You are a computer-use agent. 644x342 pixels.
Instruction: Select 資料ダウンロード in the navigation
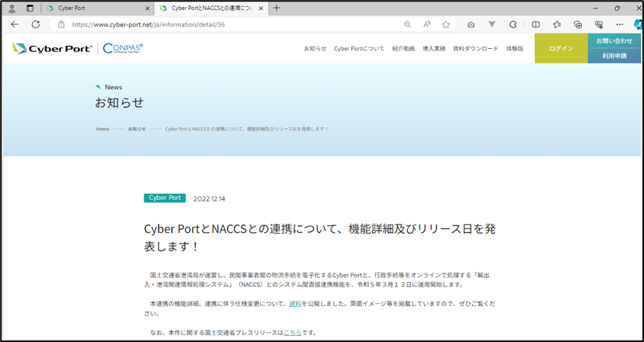point(475,49)
